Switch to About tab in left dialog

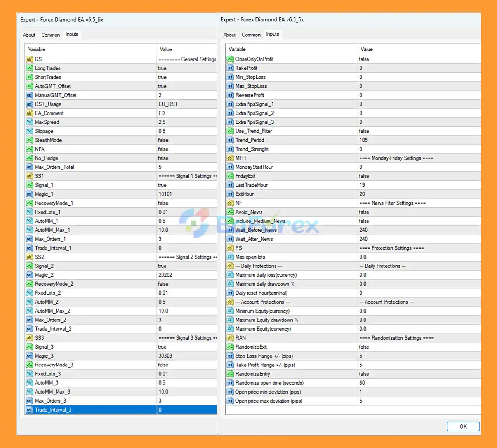(29, 35)
